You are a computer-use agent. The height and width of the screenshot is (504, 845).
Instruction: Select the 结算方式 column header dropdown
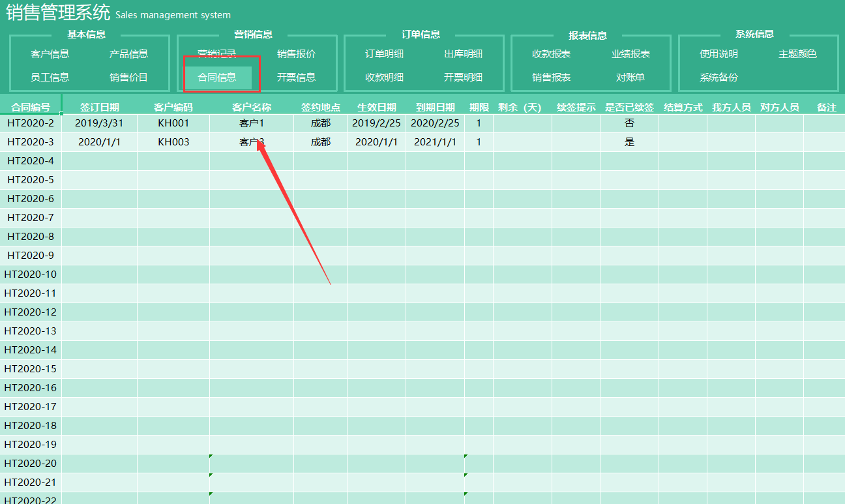[683, 106]
